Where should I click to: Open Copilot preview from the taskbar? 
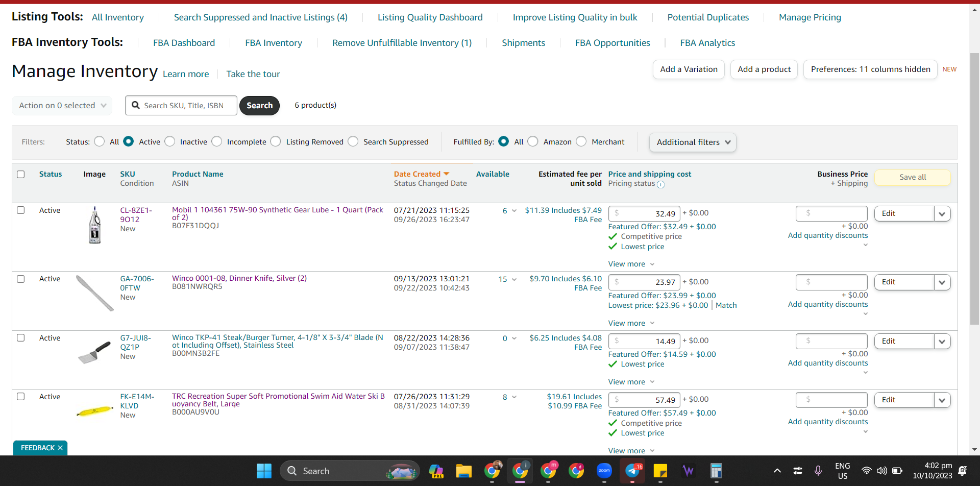(x=436, y=471)
